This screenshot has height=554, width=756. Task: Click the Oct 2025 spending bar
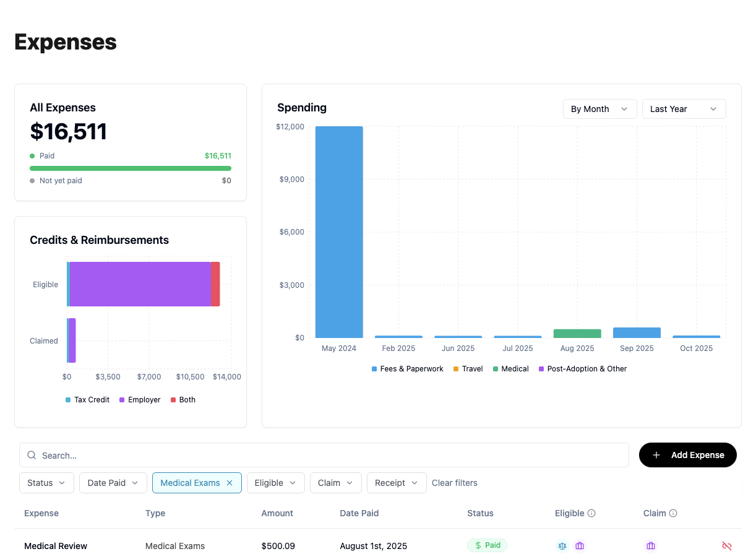coord(697,337)
